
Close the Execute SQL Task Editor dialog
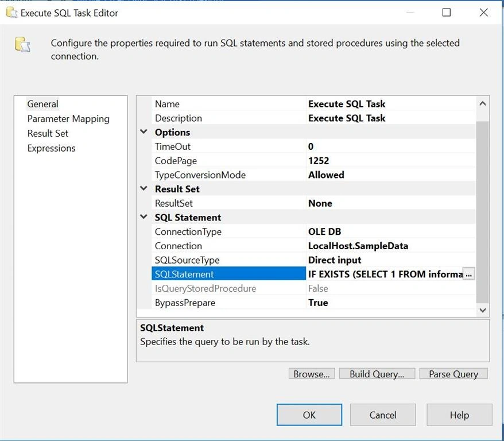[x=483, y=13]
